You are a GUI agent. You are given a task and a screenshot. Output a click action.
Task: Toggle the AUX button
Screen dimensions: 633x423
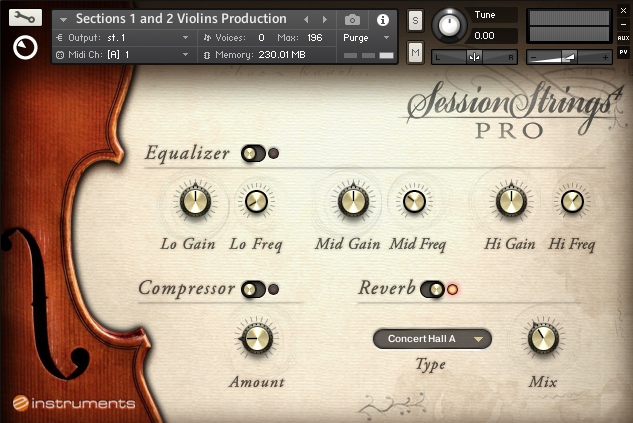[x=623, y=38]
